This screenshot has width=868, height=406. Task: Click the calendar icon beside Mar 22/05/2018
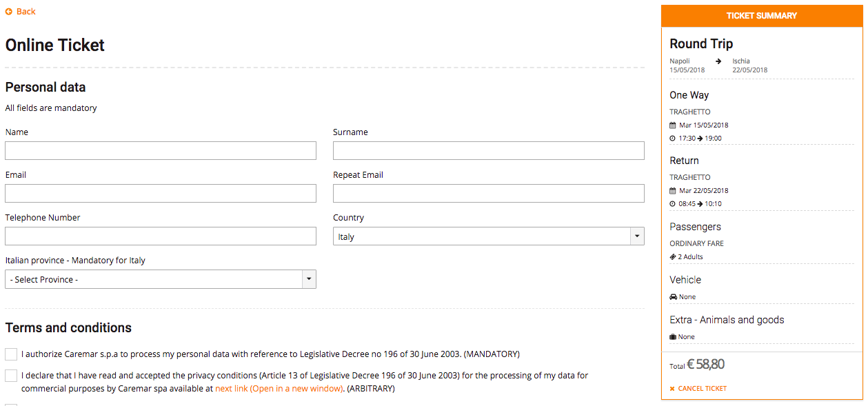[x=673, y=191]
